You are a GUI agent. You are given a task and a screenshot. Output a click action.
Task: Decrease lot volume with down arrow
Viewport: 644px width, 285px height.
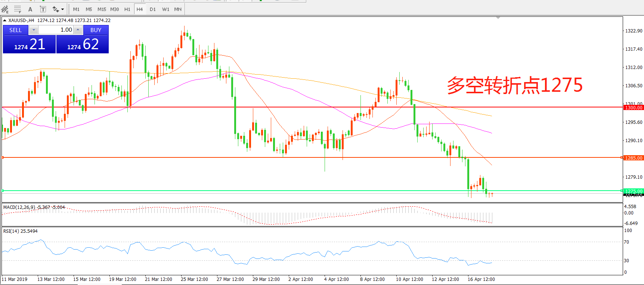click(x=34, y=30)
